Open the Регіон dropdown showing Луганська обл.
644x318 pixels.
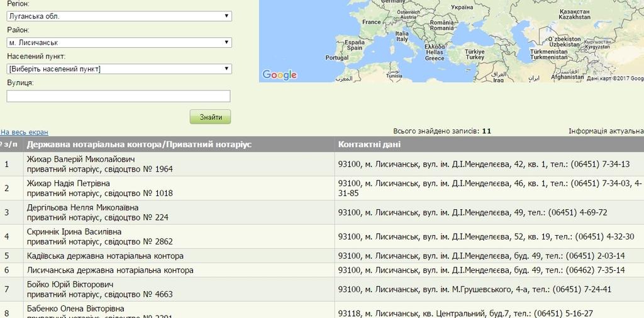pos(119,16)
